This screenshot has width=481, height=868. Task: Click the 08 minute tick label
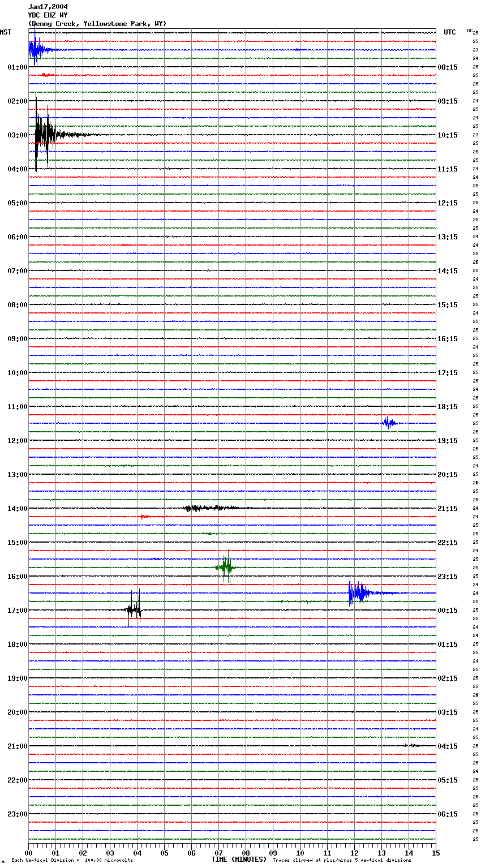click(246, 853)
